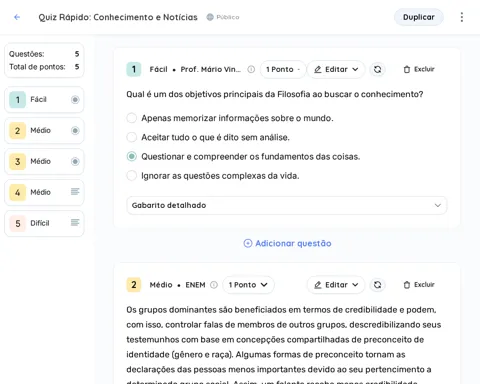The image size is (480, 384).
Task: Click the 'Total de pontos' summary text
Action: point(37,67)
